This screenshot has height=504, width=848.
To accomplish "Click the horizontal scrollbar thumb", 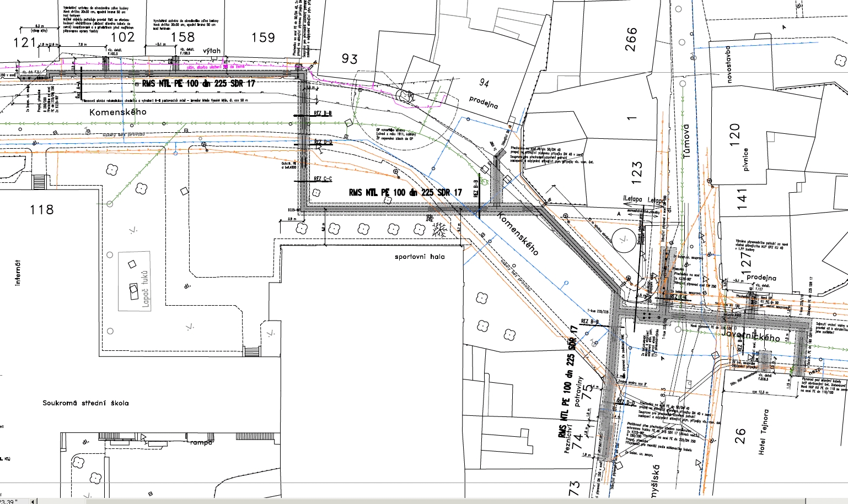I will tap(62, 501).
